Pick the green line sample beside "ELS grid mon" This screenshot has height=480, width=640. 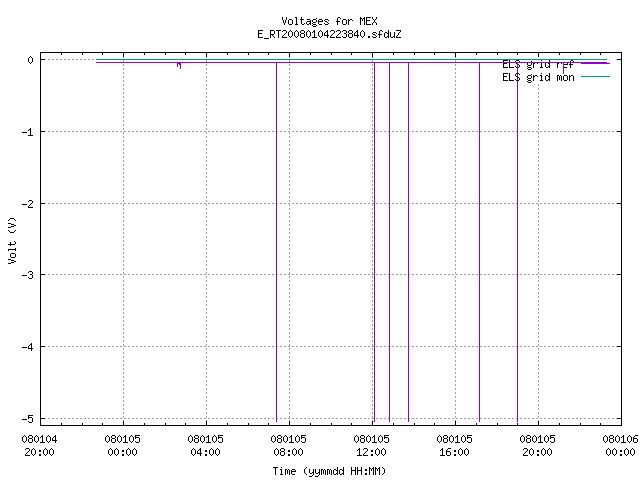[595, 76]
